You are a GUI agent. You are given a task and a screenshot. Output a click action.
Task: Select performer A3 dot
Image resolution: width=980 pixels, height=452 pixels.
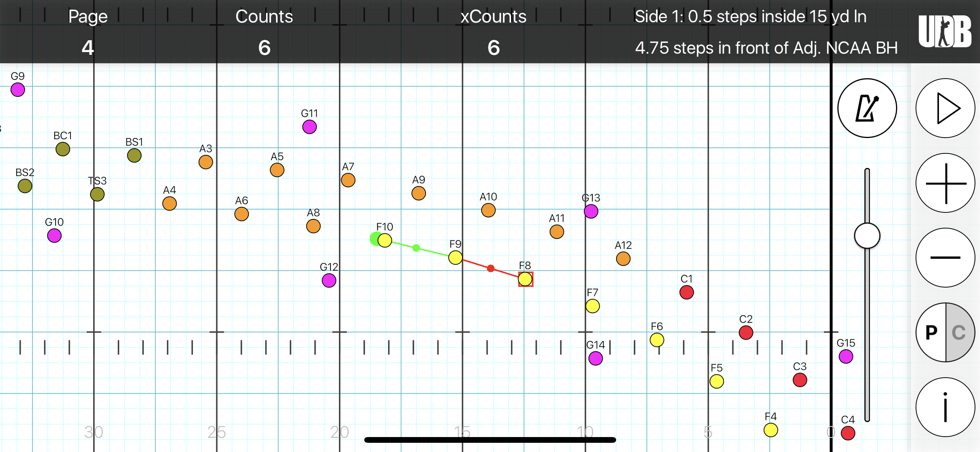206,162
